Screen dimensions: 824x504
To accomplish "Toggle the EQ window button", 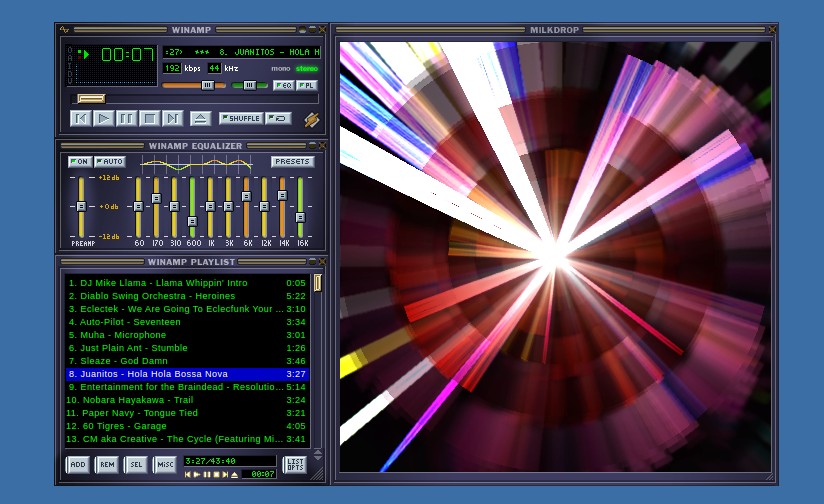I will [283, 85].
